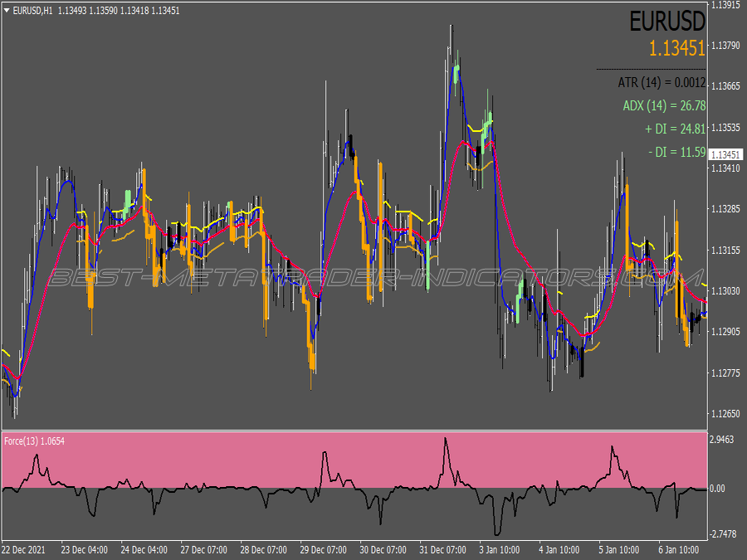Click the 4 Jan 10:00 time label
The height and width of the screenshot is (560, 747).
click(559, 549)
